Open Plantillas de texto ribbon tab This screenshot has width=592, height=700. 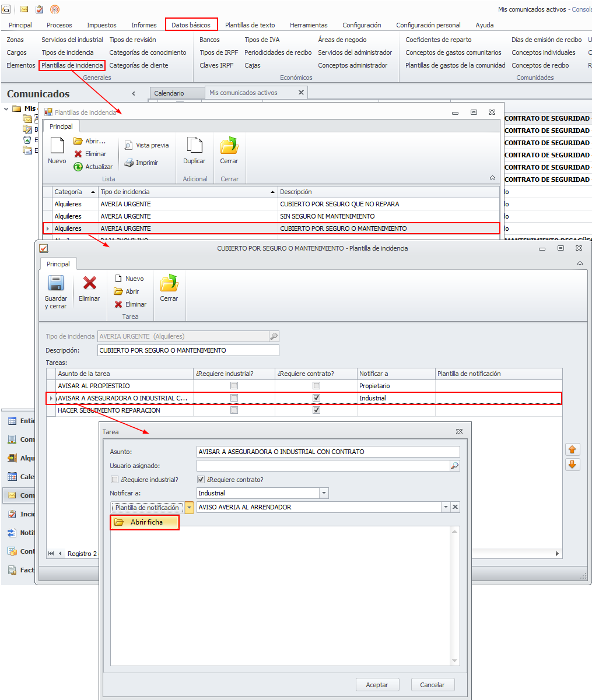250,25
